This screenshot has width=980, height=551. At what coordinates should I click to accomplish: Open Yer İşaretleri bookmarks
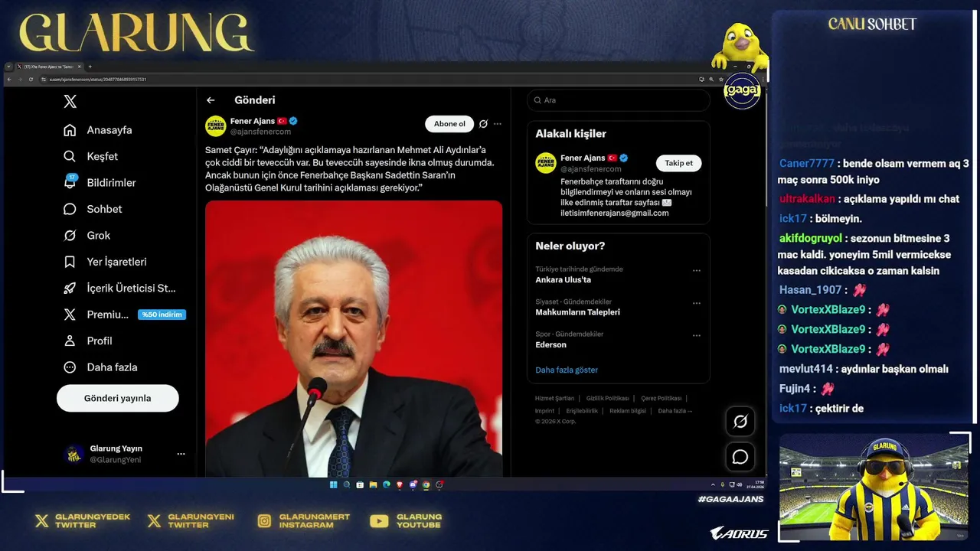point(105,262)
